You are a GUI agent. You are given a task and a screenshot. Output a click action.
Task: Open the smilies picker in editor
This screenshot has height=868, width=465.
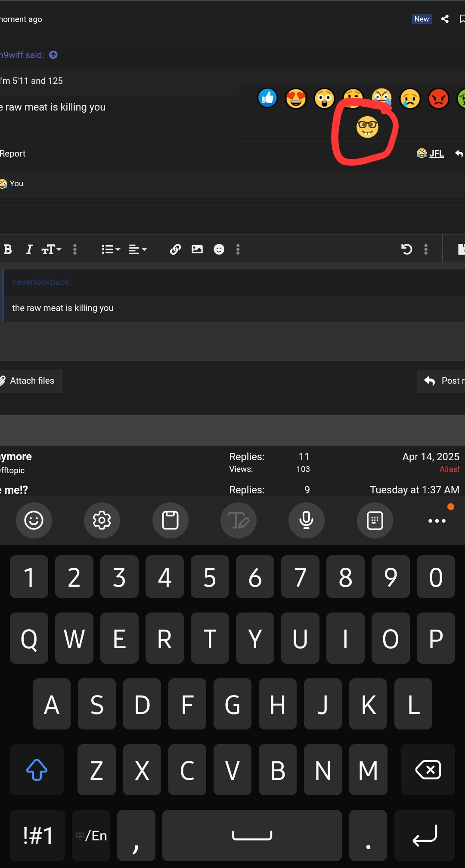(x=219, y=249)
